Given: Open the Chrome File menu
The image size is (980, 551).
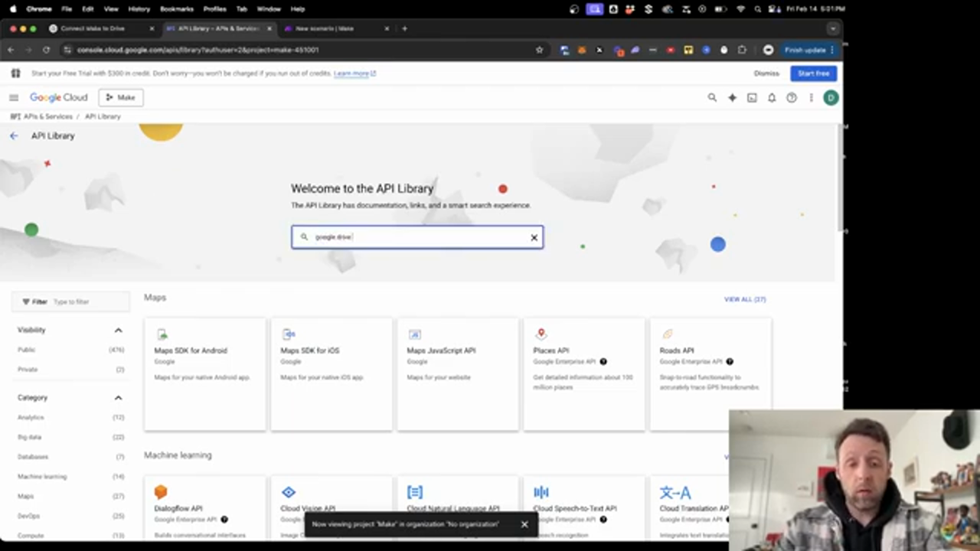Looking at the screenshot, I should point(67,9).
